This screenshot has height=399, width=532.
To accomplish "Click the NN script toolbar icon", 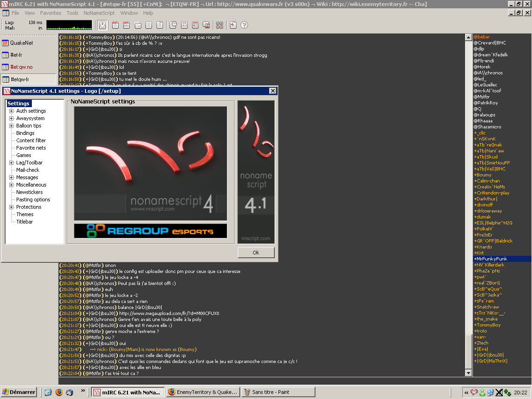I will coord(126,25).
